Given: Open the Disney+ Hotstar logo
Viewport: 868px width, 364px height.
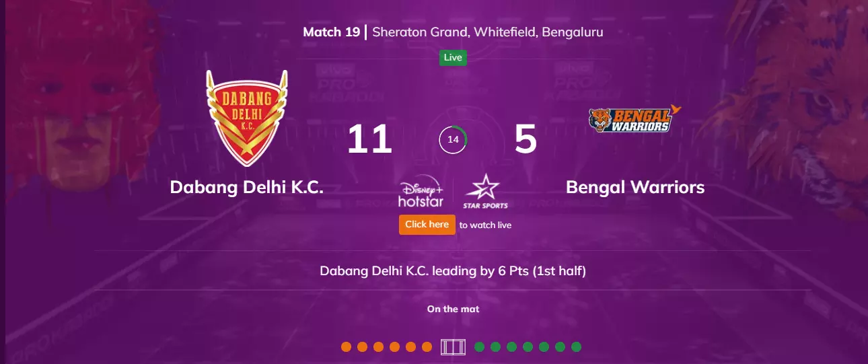Looking at the screenshot, I should tap(421, 194).
